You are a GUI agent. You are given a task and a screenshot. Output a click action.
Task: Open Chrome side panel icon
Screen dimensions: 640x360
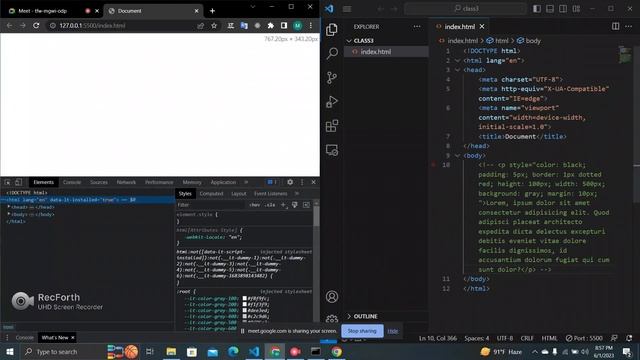click(x=284, y=25)
